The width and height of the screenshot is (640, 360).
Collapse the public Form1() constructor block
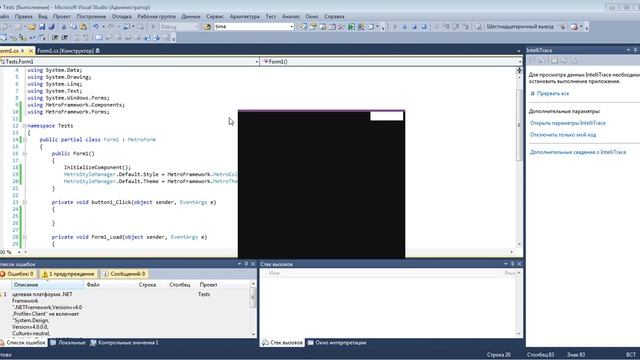pyautogui.click(x=24, y=153)
